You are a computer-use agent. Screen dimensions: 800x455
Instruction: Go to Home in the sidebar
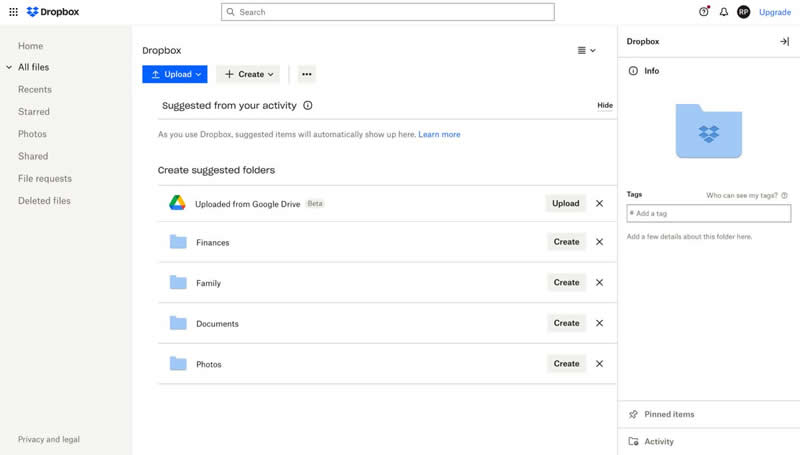31,46
